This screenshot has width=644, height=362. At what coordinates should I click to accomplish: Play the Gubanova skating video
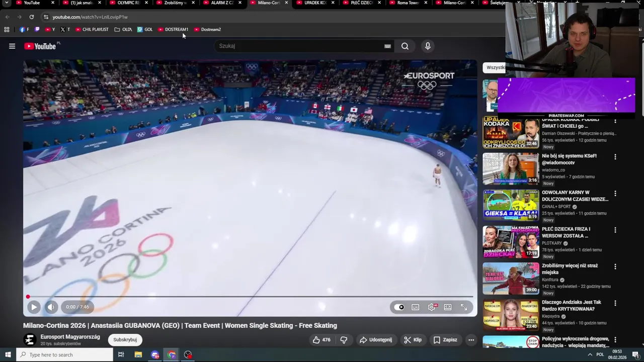point(34,307)
